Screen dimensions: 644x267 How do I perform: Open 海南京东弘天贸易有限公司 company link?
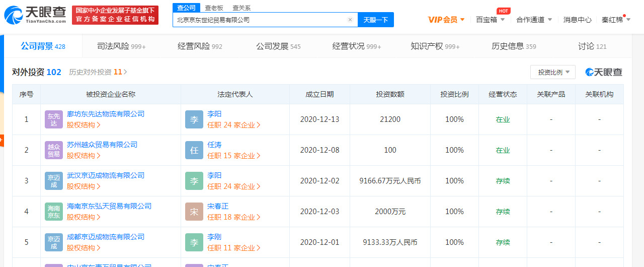(x=109, y=206)
